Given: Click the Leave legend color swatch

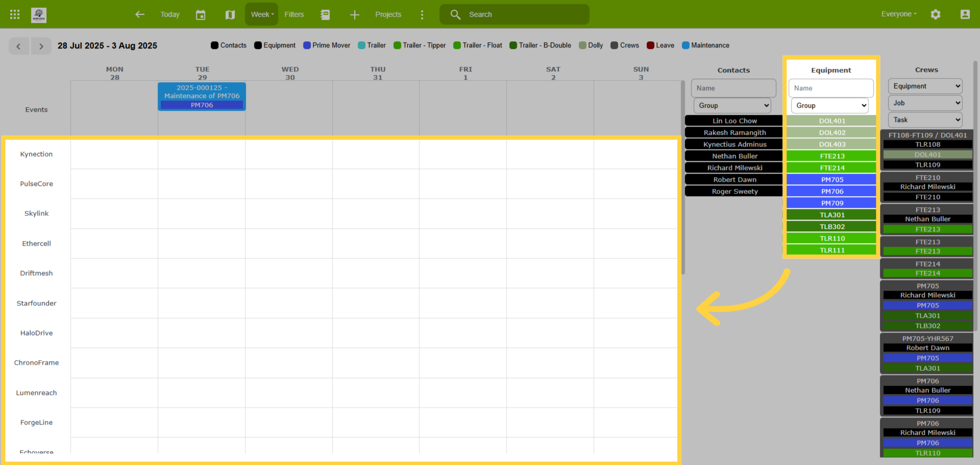Looking at the screenshot, I should 650,45.
